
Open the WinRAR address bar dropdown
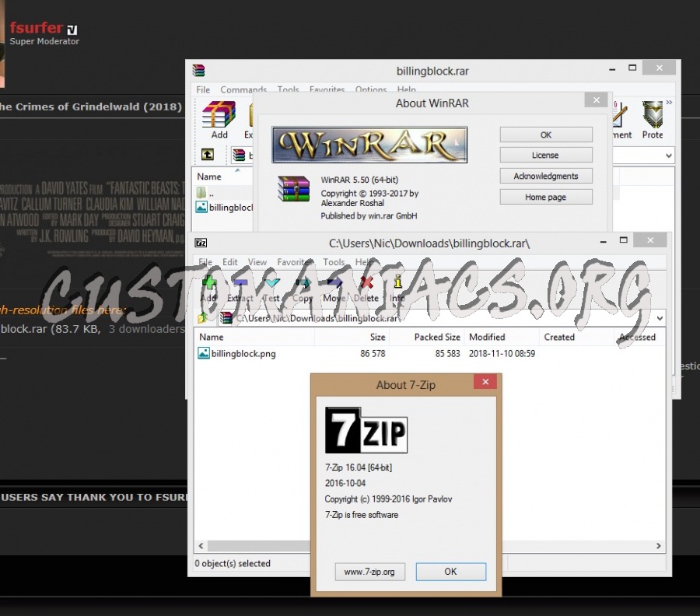(669, 156)
